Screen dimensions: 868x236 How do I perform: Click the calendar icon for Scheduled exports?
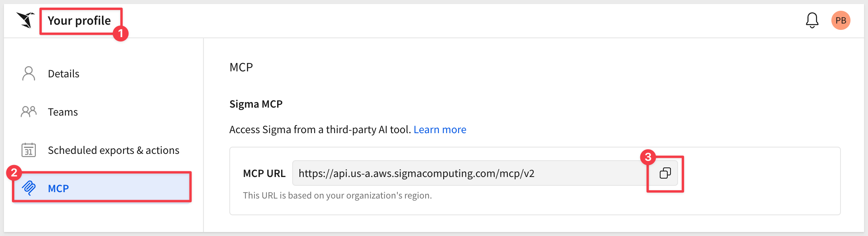29,150
